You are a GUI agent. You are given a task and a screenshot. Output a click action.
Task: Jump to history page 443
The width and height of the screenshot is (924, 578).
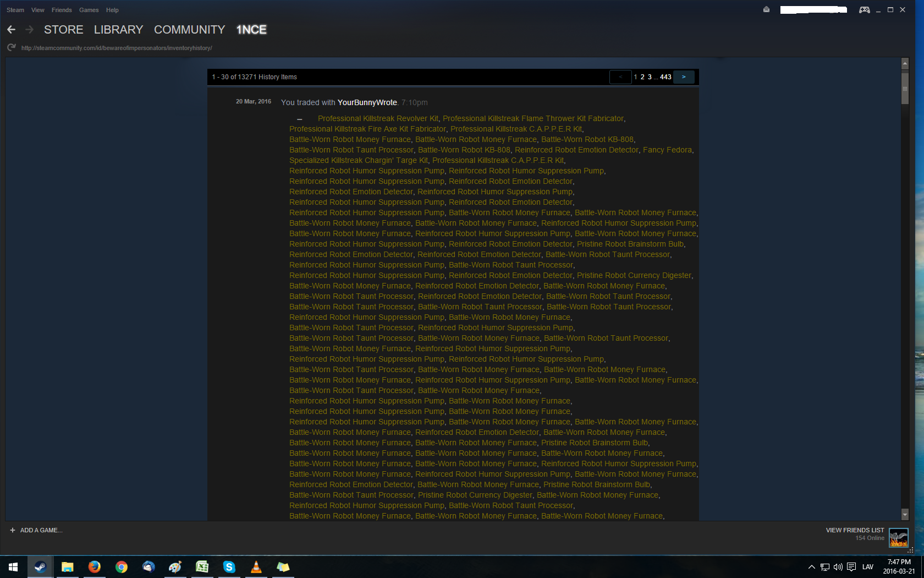(665, 77)
